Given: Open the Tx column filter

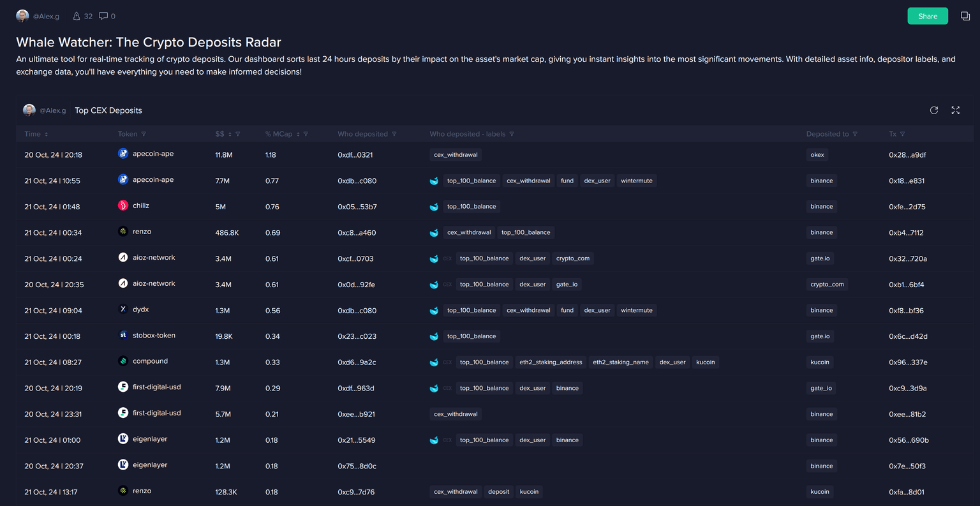Looking at the screenshot, I should pos(902,134).
